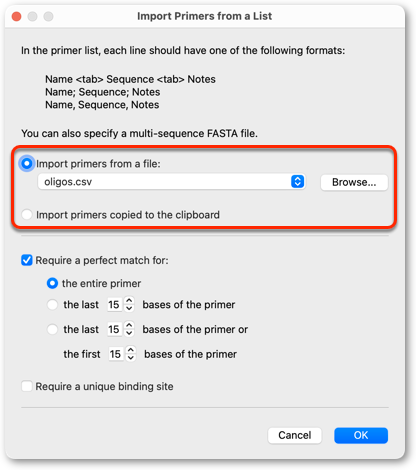Click the Browse... button
This screenshot has height=470, width=416.
pyautogui.click(x=354, y=182)
